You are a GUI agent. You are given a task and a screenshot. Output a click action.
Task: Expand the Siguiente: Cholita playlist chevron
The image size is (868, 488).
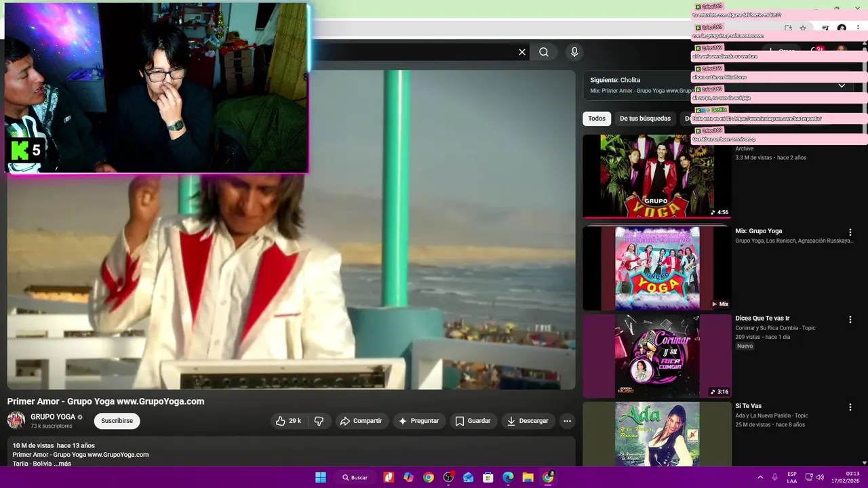tap(842, 85)
